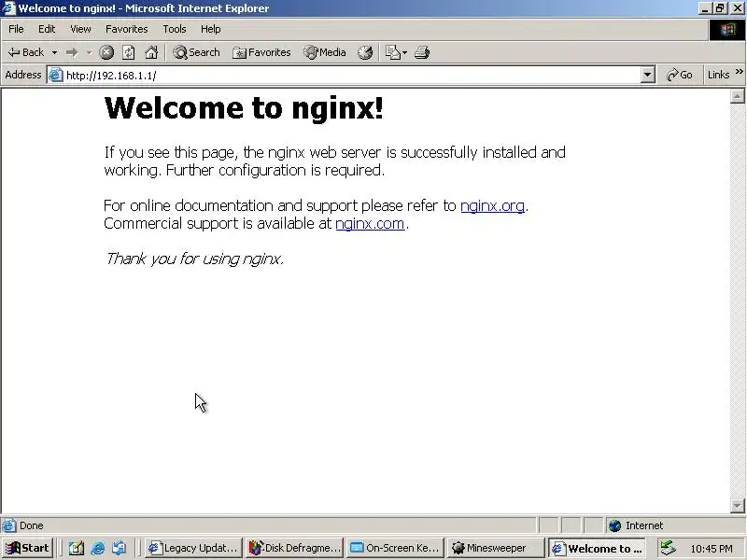Image resolution: width=747 pixels, height=560 pixels.
Task: Print the page with Print icon
Action: point(422,52)
